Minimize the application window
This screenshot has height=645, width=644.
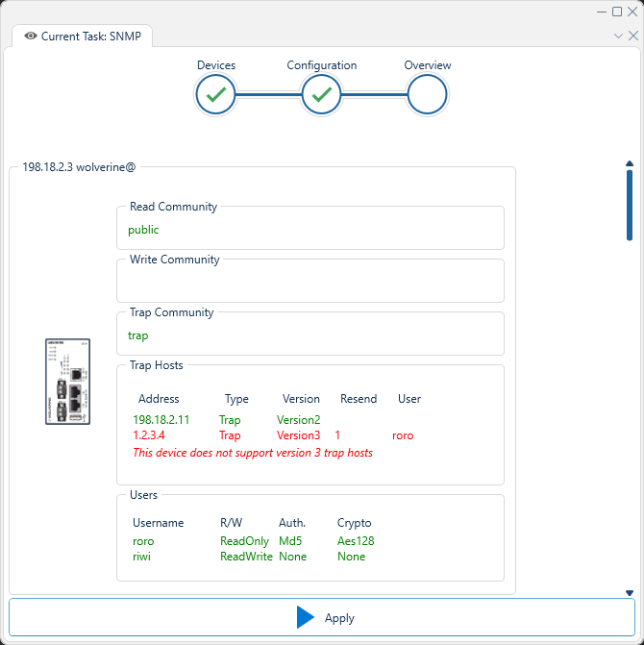[x=602, y=12]
